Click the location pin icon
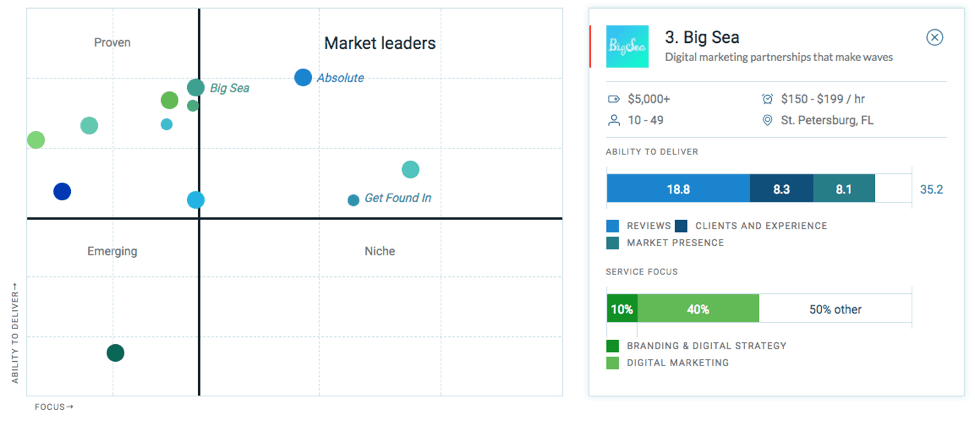Image resolution: width=975 pixels, height=421 pixels. pos(767,120)
